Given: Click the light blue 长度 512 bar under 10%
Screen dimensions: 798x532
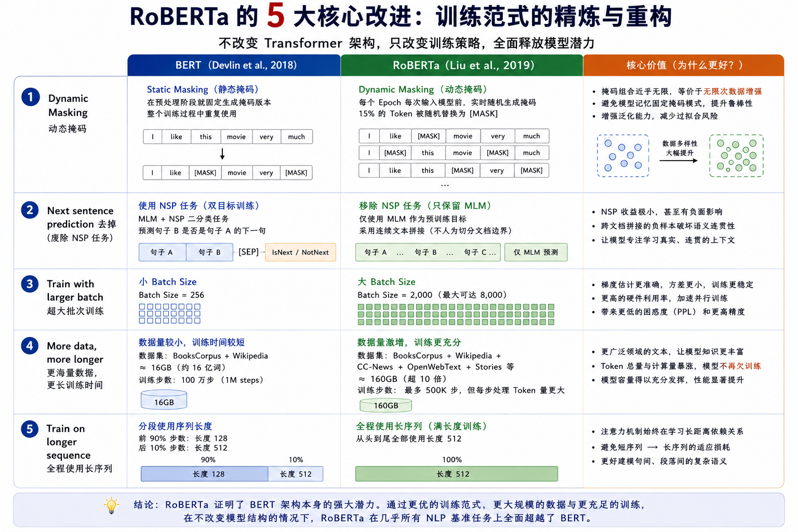Looking at the screenshot, I should pos(296,474).
